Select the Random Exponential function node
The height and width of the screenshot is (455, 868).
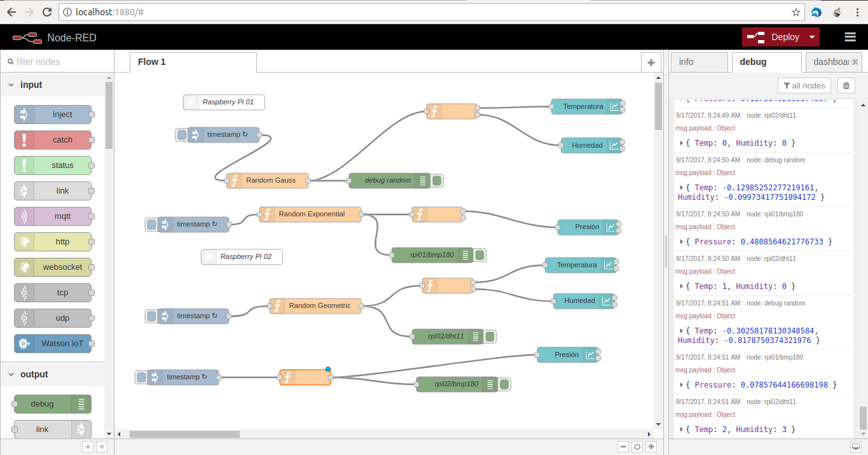pyautogui.click(x=310, y=214)
